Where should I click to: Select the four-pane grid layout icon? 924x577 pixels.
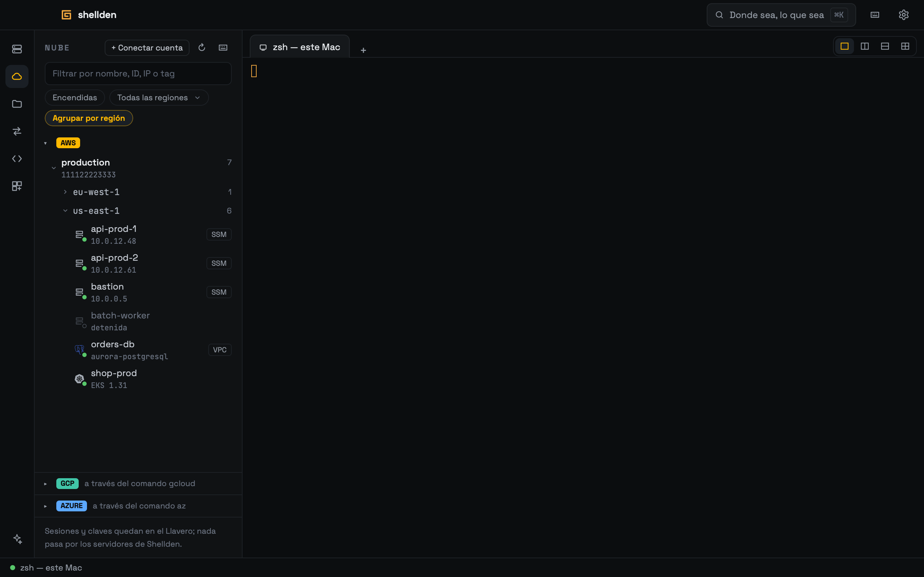pos(905,46)
